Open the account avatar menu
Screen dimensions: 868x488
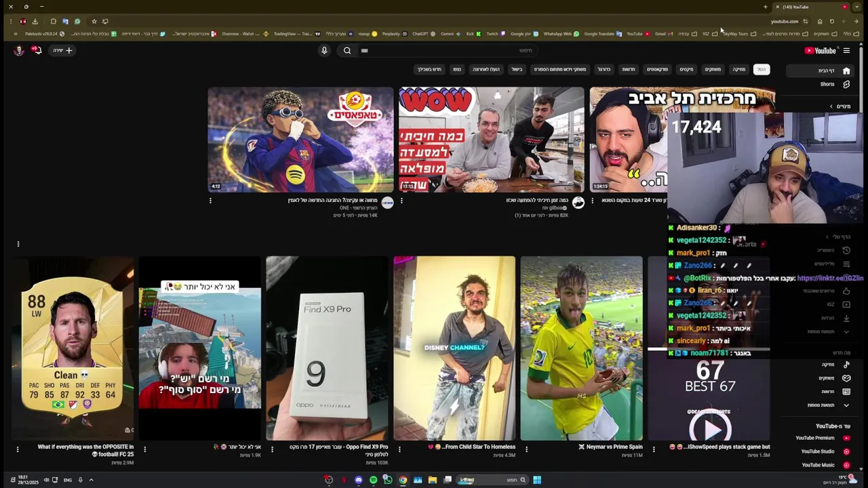[x=19, y=50]
